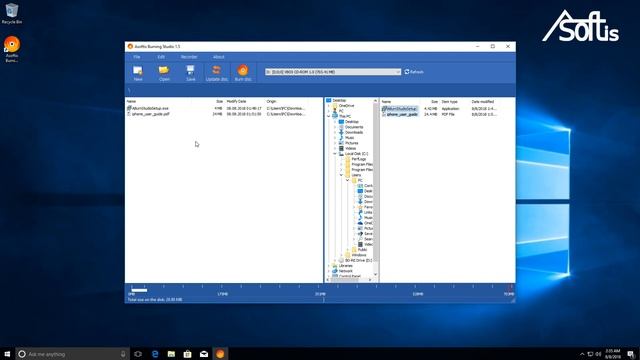640x360 pixels.
Task: Expand the Libraries tree node
Action: pyautogui.click(x=329, y=266)
